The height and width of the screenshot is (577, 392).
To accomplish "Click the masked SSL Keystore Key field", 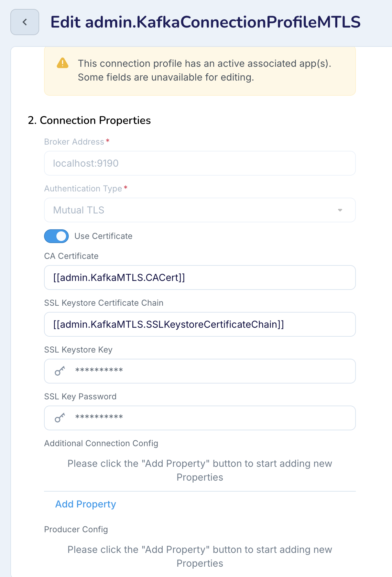I will (x=206, y=371).
